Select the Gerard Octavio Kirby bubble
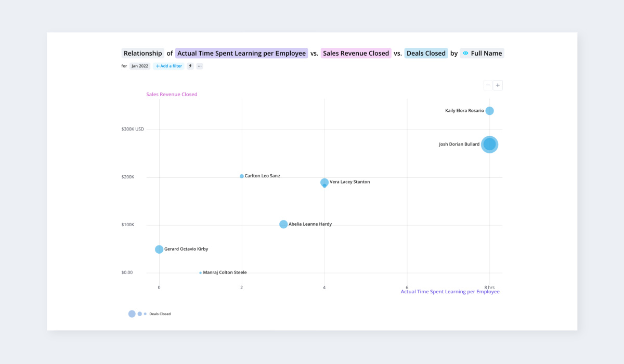624x364 pixels. (159, 249)
